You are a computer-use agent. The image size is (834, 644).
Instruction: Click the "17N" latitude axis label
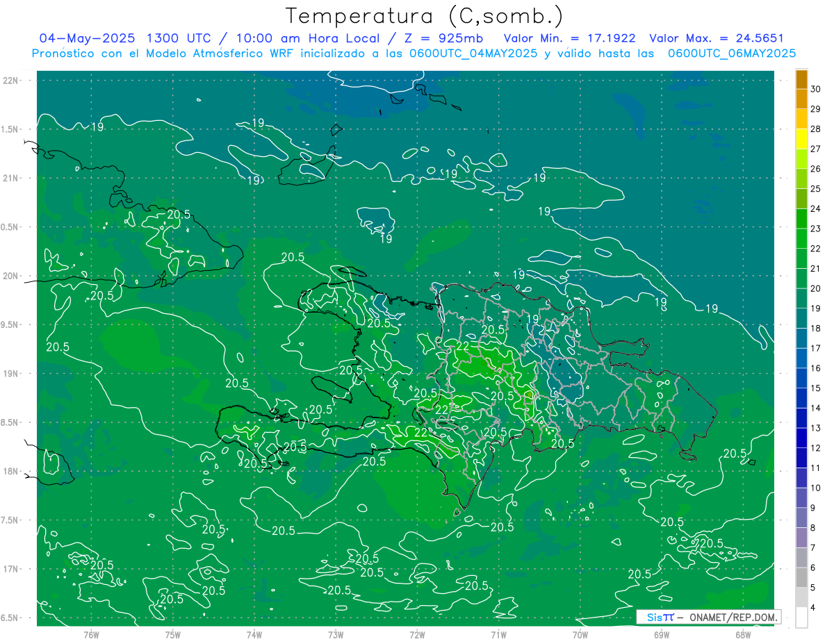tap(12, 569)
